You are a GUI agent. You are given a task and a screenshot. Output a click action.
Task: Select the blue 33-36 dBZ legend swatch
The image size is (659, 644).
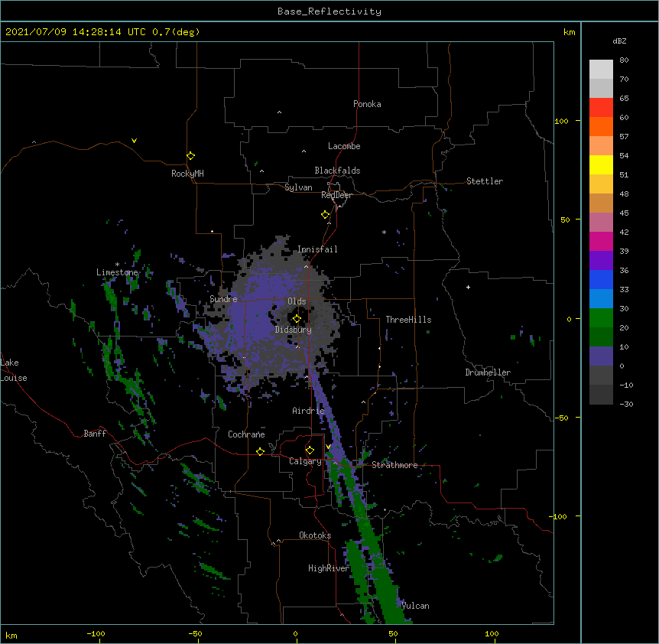coord(601,279)
